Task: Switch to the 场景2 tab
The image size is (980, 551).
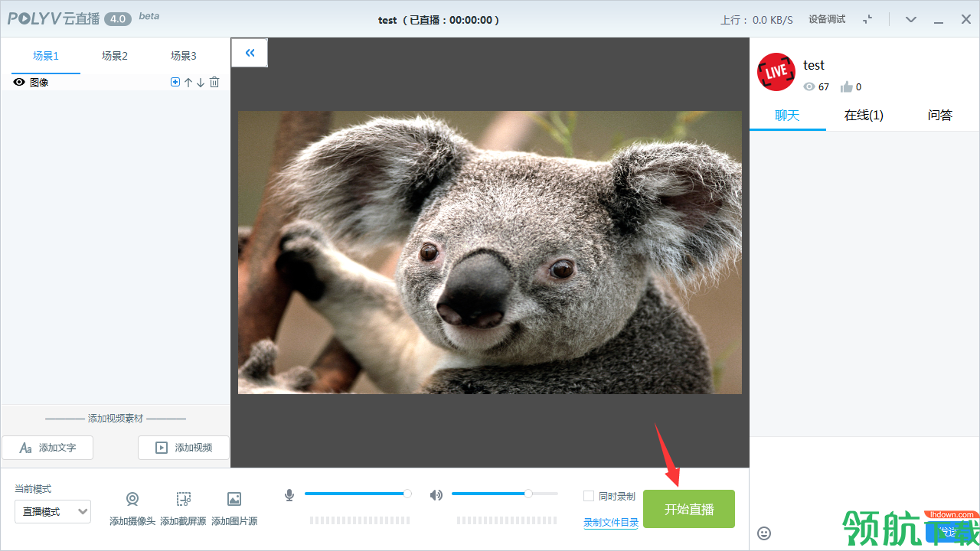Action: (115, 56)
